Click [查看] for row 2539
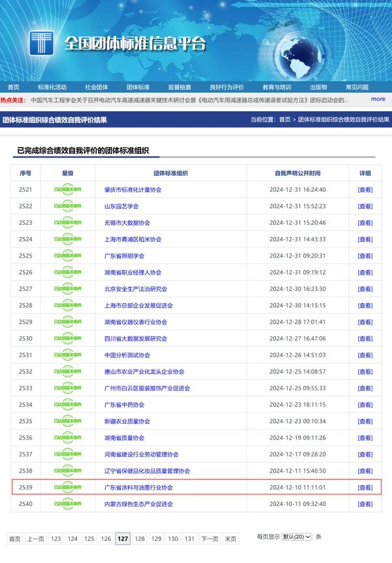 click(365, 487)
